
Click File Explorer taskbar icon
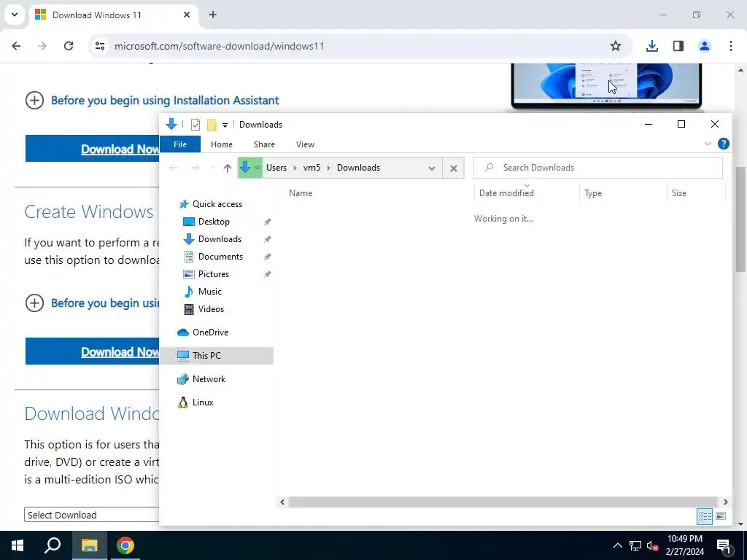pyautogui.click(x=89, y=545)
